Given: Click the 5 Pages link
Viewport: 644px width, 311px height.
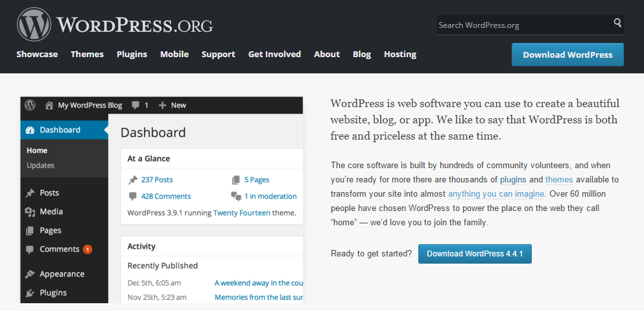Looking at the screenshot, I should coord(257,180).
